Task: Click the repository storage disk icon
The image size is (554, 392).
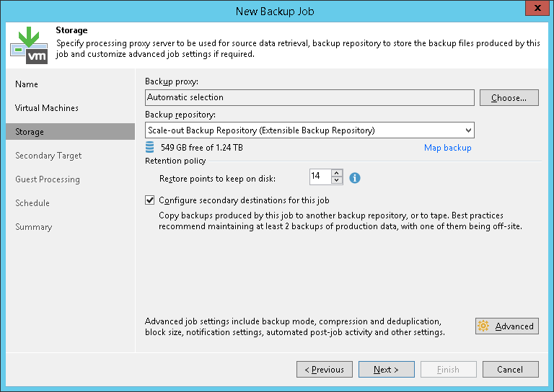Action: [149, 148]
